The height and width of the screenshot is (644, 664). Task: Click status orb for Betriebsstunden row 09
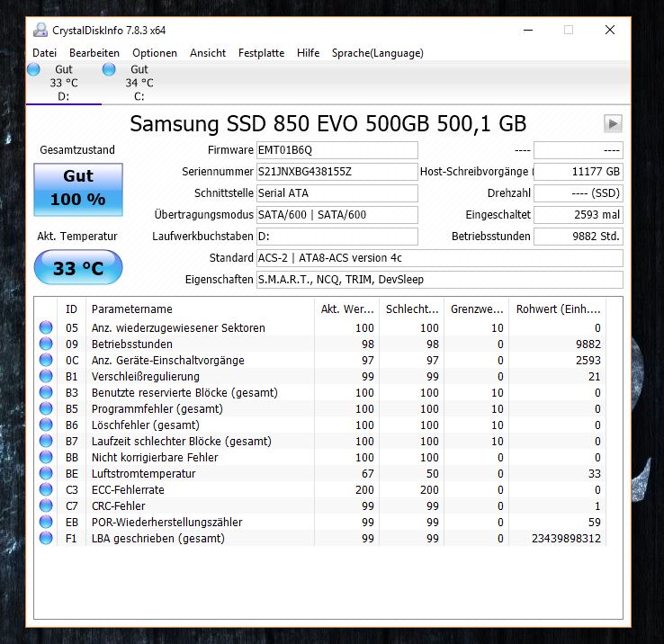tap(46, 344)
